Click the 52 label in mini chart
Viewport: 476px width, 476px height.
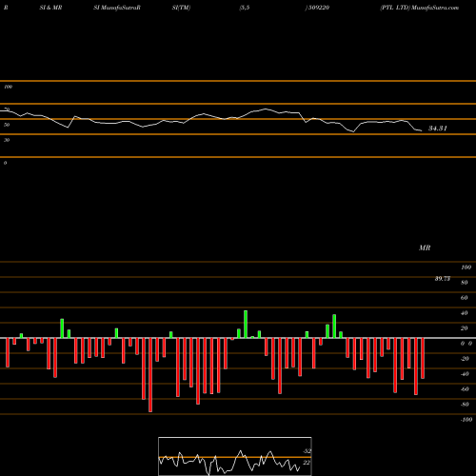pyautogui.click(x=307, y=451)
